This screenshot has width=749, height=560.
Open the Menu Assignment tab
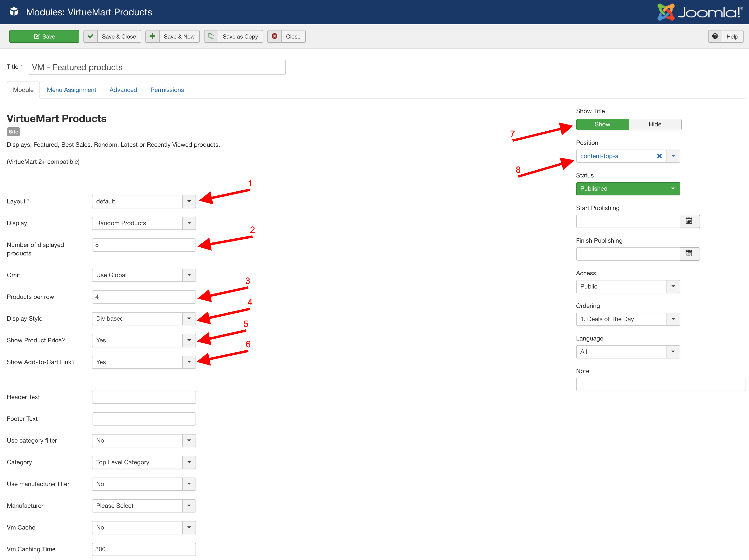pos(71,90)
